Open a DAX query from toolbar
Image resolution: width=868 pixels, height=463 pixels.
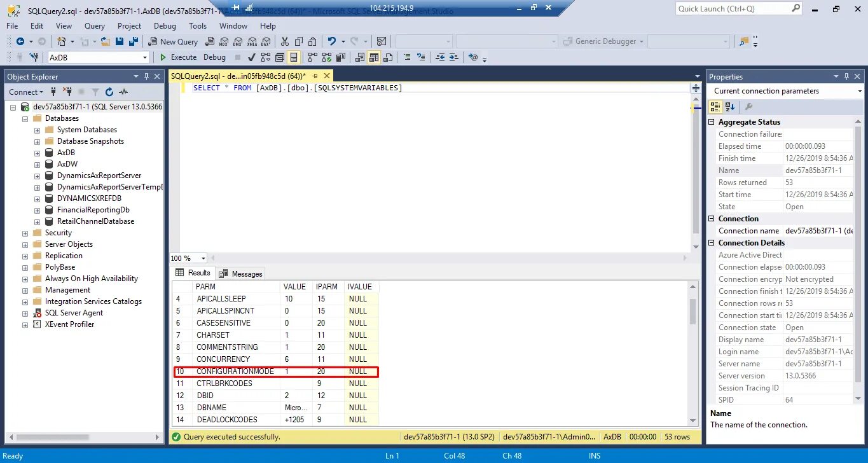click(266, 41)
